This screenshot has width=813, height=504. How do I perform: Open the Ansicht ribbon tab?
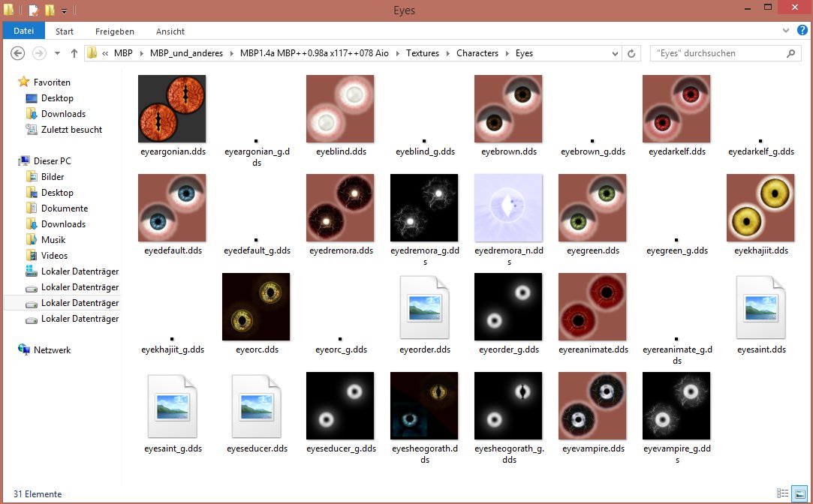[170, 31]
